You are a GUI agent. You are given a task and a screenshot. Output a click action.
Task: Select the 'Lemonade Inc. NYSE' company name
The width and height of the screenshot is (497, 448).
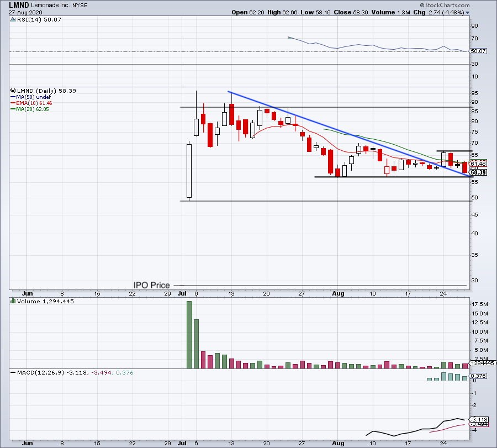[x=59, y=5]
